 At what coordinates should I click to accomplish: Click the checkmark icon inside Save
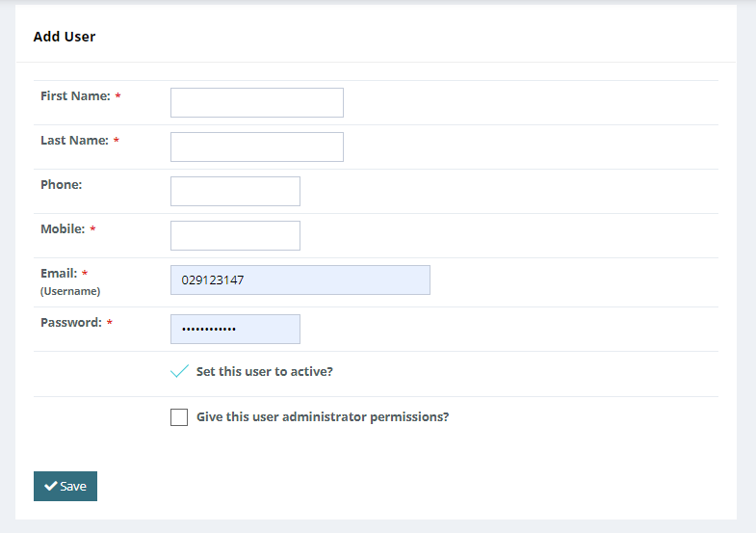tap(50, 487)
